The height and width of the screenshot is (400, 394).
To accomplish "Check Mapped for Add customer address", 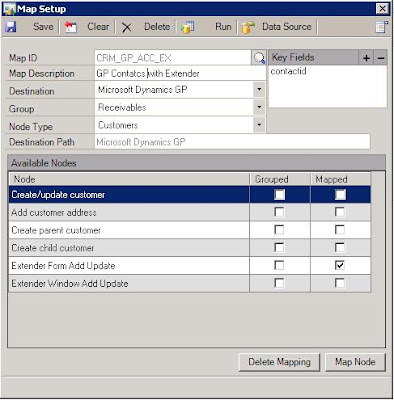I will coord(340,212).
